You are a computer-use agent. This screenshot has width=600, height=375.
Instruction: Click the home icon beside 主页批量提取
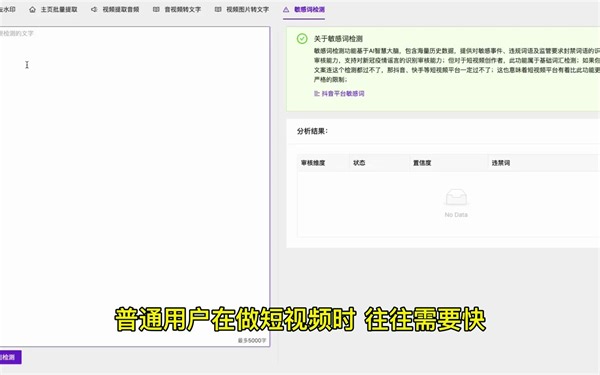33,10
